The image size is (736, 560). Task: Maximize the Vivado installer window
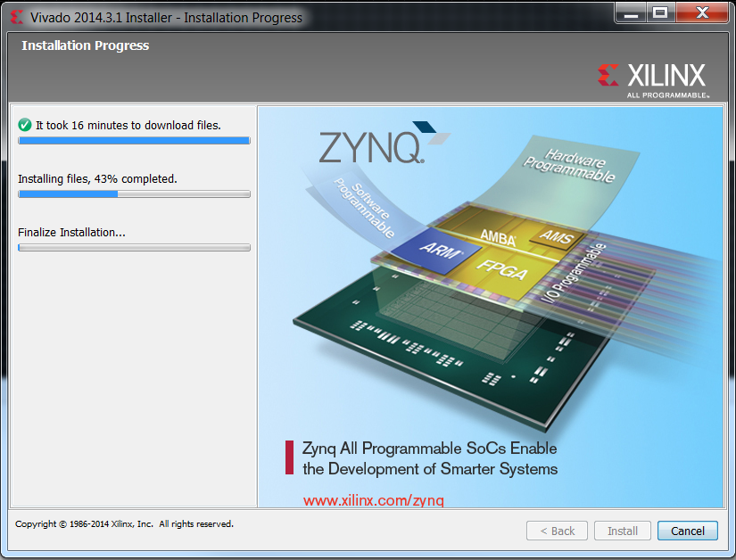click(x=660, y=12)
